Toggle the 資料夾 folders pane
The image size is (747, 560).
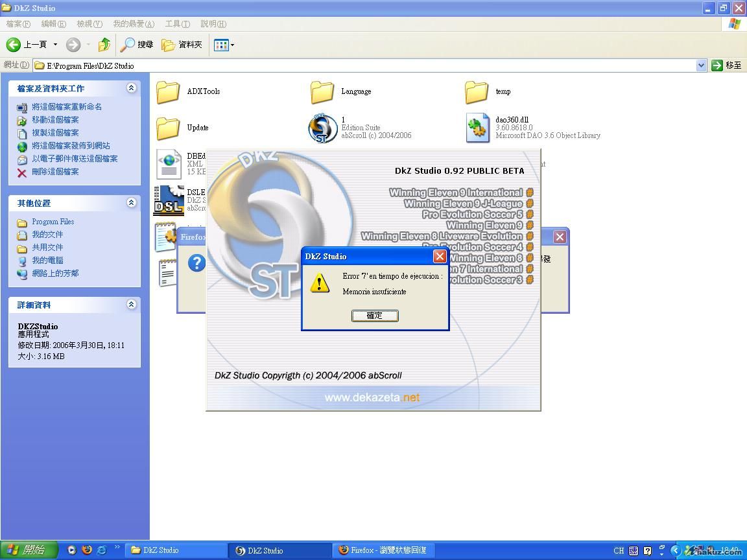182,45
